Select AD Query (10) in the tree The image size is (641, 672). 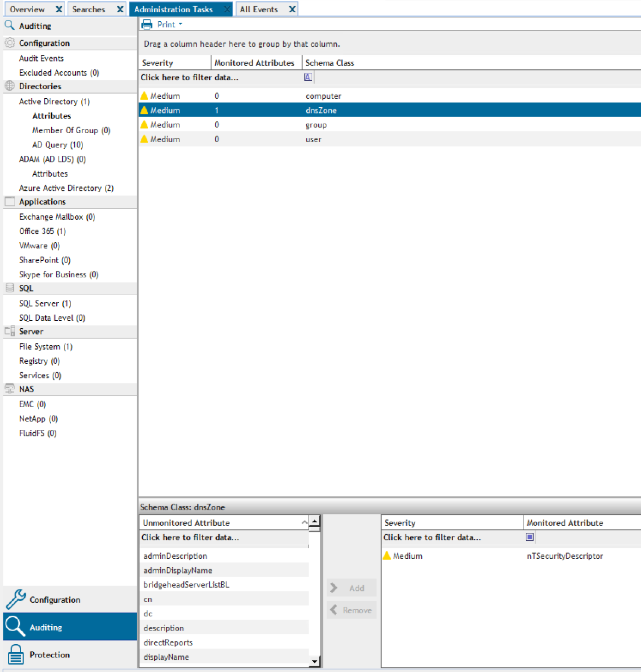coord(58,145)
